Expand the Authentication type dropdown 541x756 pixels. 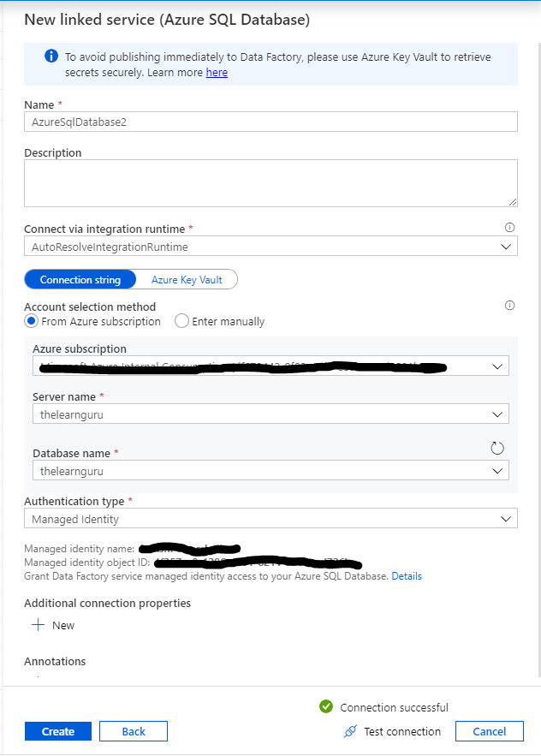508,518
